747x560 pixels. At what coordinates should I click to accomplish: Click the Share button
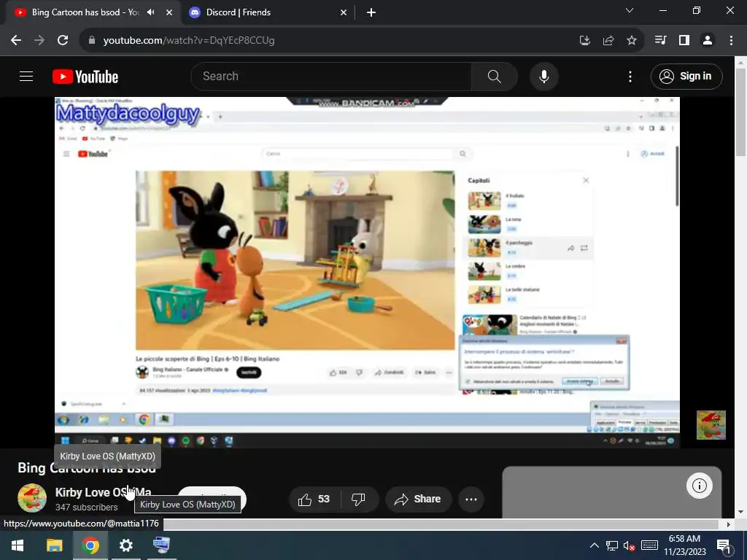coord(417,499)
